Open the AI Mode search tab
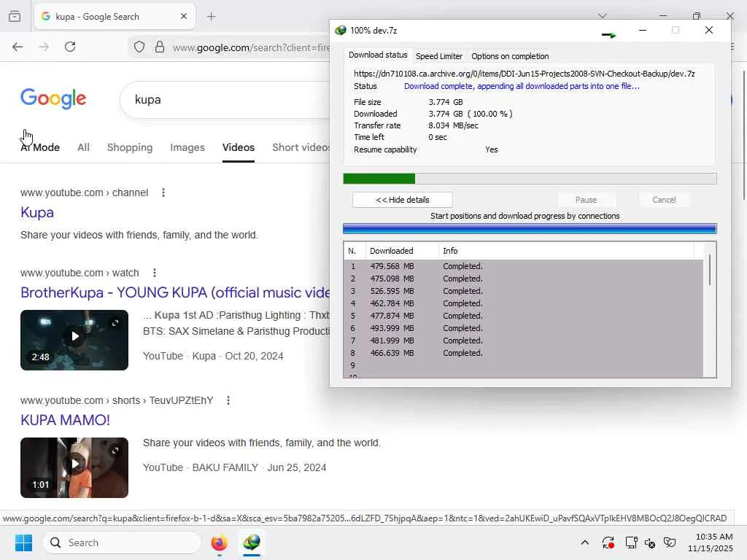 click(40, 147)
